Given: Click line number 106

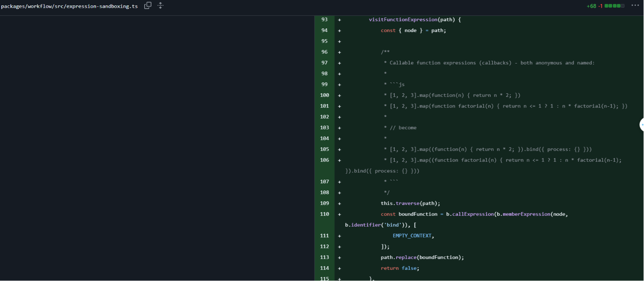Looking at the screenshot, I should [324, 160].
